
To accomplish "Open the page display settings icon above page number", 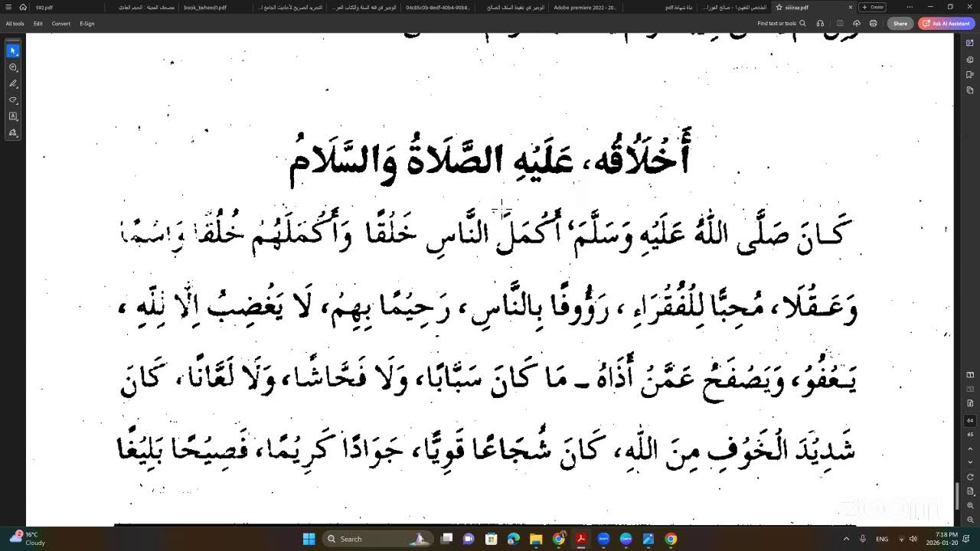I will click(x=970, y=403).
